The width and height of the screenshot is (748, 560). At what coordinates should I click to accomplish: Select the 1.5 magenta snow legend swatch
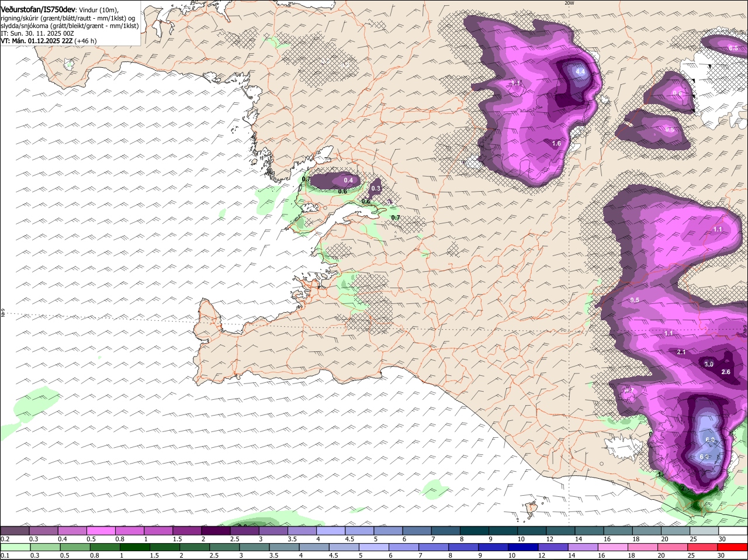pos(188,531)
